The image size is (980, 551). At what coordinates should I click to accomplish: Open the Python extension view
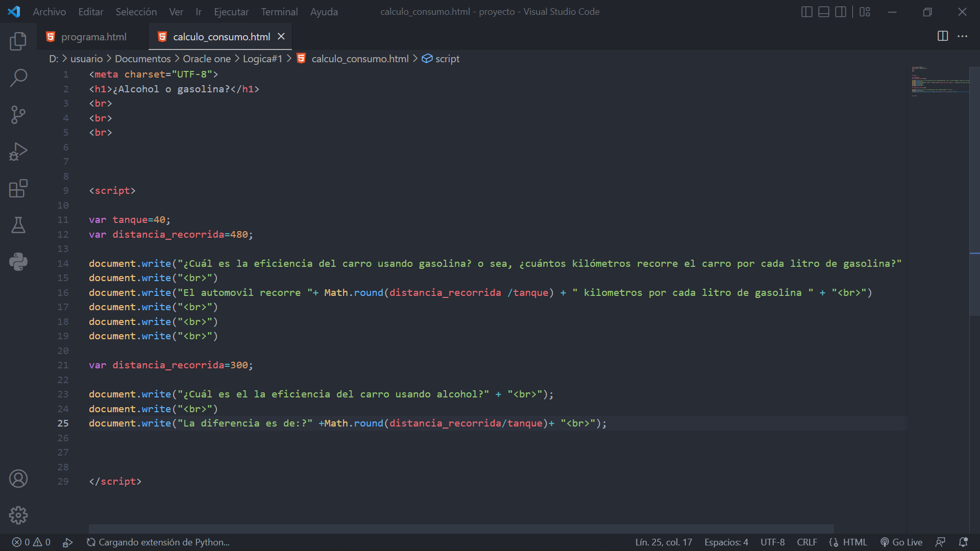click(x=18, y=262)
